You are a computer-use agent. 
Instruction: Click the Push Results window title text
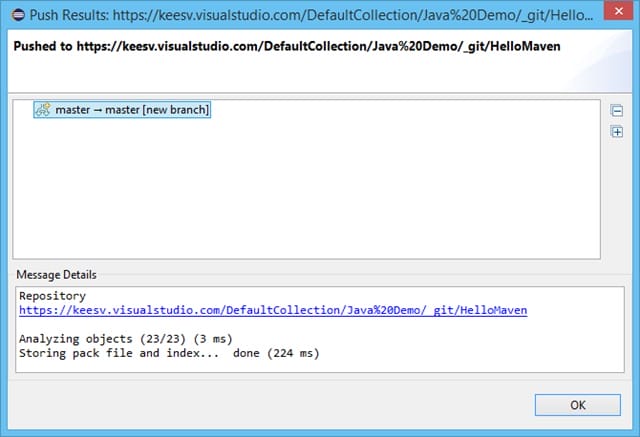click(x=311, y=15)
